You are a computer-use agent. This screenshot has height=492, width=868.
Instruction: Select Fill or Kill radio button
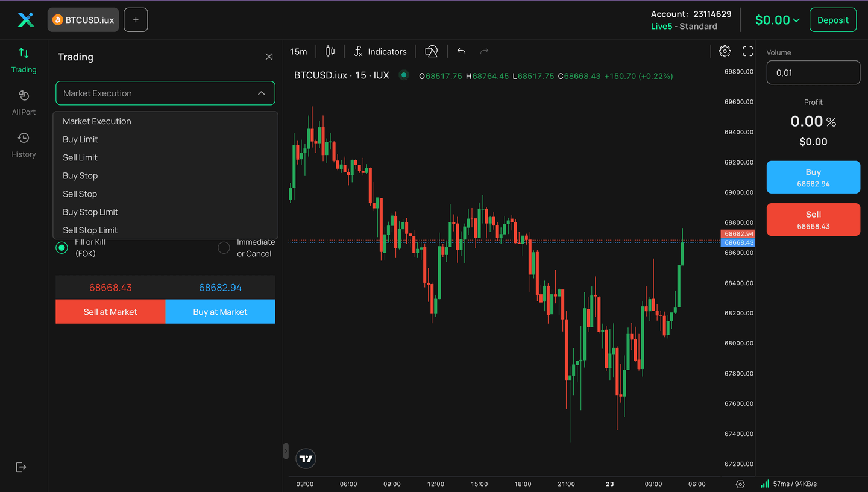point(61,248)
